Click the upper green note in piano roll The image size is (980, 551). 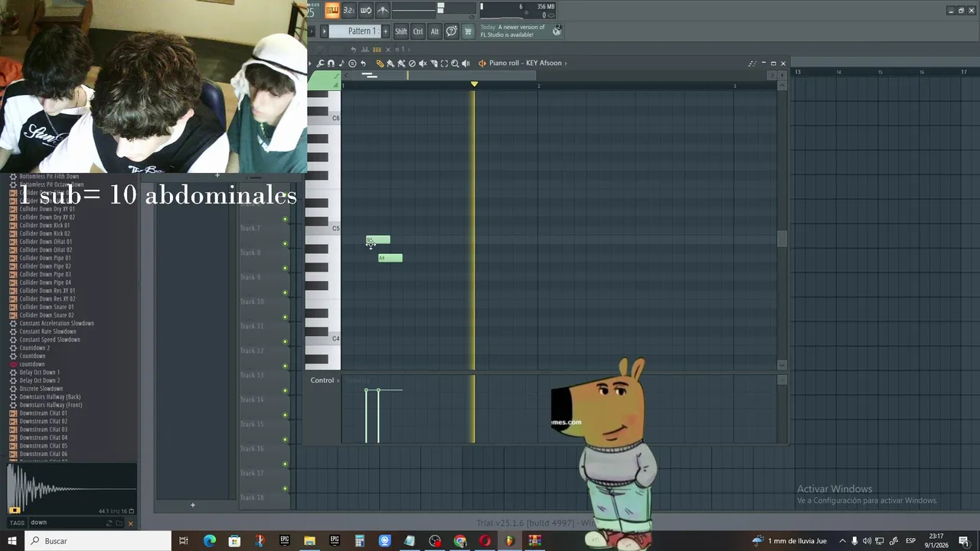[378, 240]
